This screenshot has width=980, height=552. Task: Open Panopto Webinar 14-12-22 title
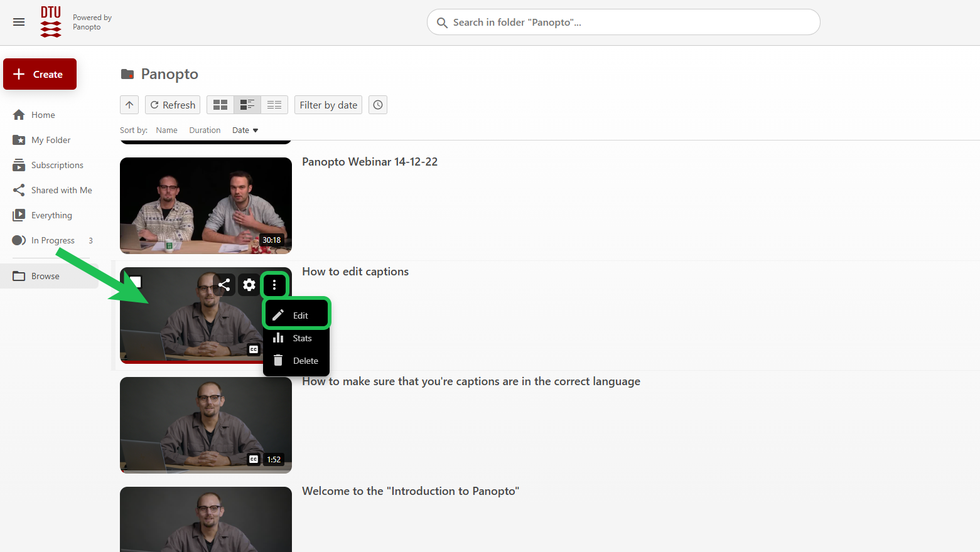[370, 162]
